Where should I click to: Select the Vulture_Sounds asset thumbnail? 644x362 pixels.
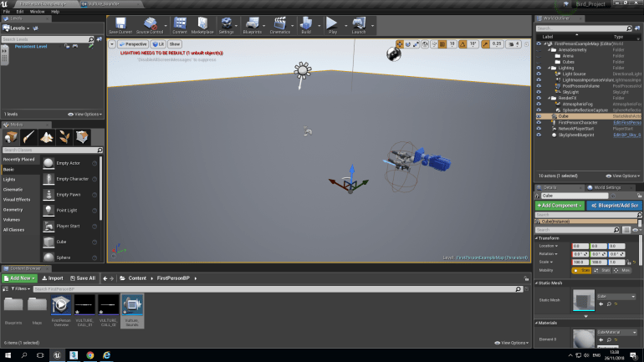(x=132, y=305)
